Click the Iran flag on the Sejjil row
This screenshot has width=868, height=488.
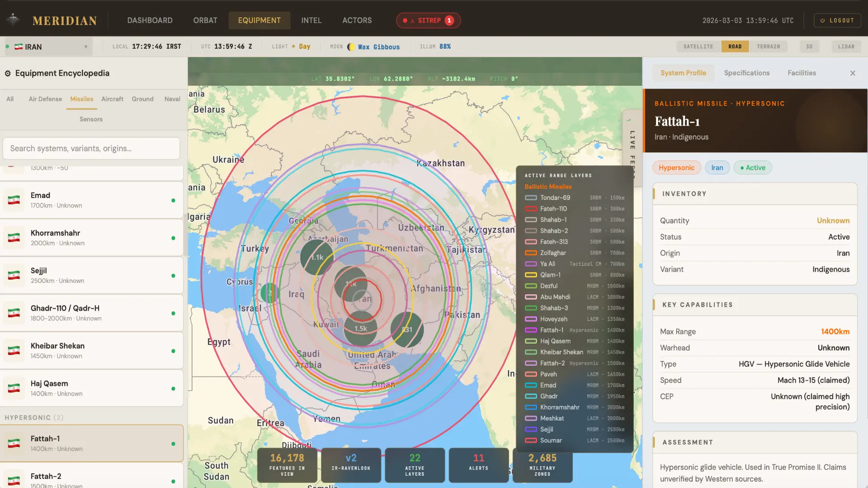point(14,275)
